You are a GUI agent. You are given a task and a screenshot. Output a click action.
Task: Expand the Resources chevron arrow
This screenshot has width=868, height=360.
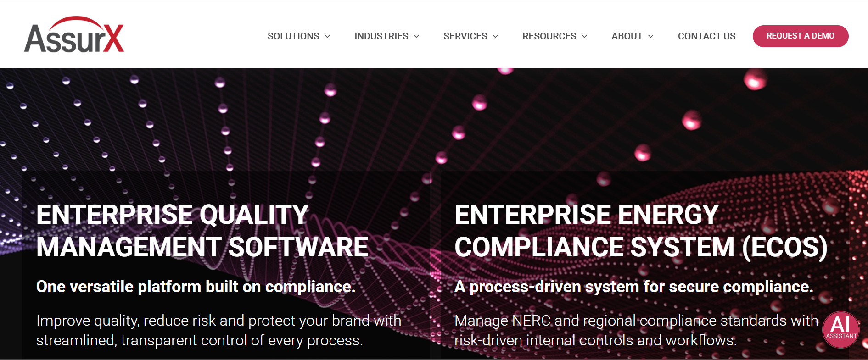pyautogui.click(x=584, y=36)
